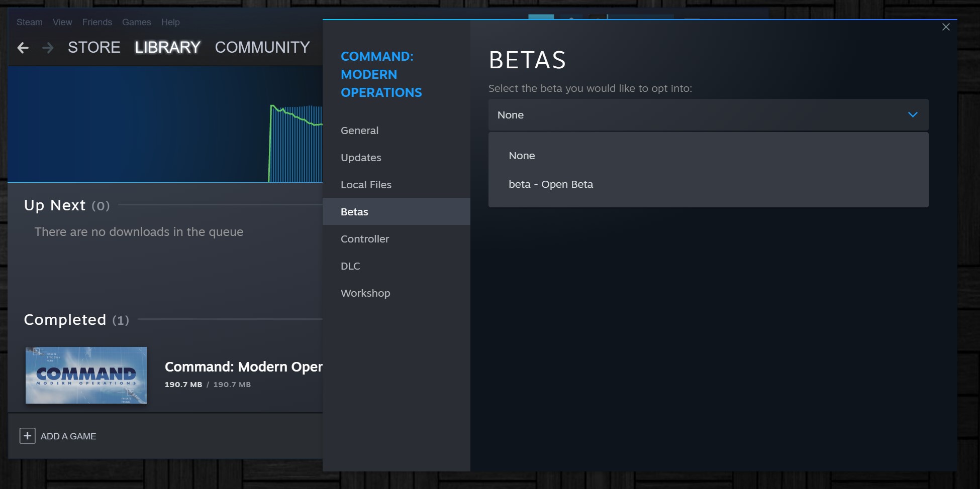
Task: Open the Workshop settings page
Action: 397,293
